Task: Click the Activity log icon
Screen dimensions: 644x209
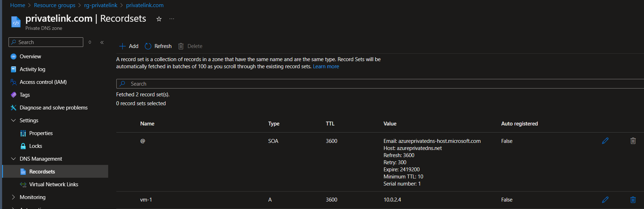Action: (x=14, y=69)
